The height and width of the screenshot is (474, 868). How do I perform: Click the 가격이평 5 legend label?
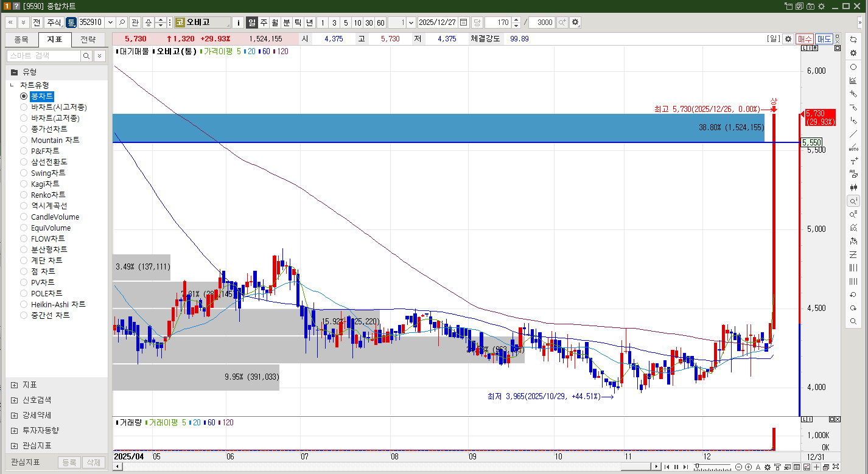[222, 52]
